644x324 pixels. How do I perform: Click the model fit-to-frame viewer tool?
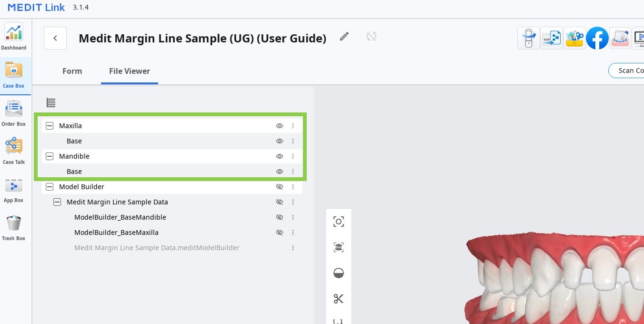(x=339, y=247)
